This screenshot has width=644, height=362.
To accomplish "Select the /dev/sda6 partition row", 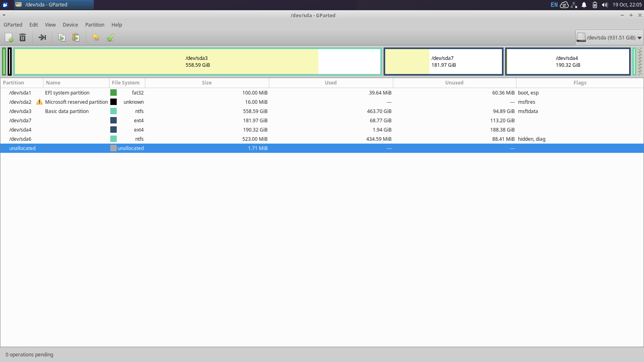I will click(x=322, y=139).
